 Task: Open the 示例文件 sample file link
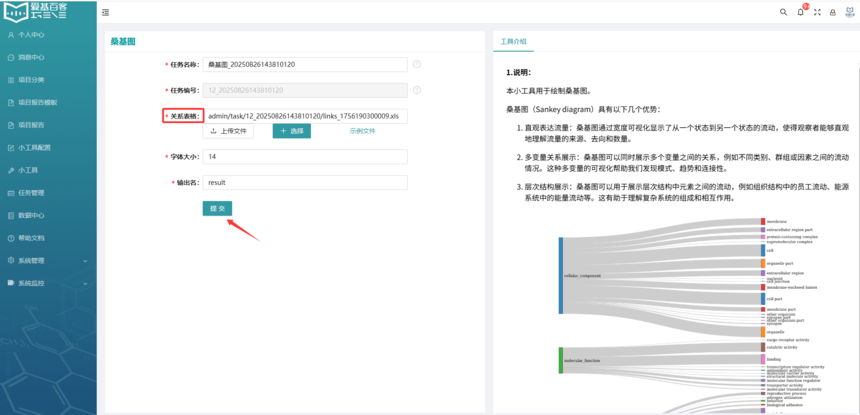363,131
